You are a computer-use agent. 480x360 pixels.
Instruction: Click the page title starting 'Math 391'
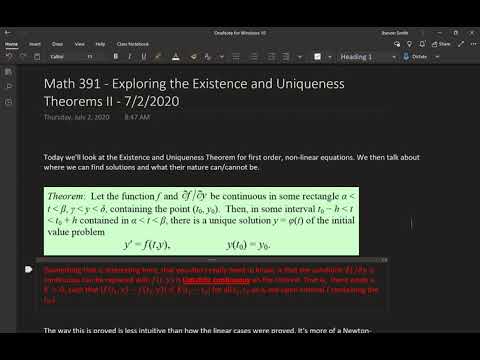[194, 92]
